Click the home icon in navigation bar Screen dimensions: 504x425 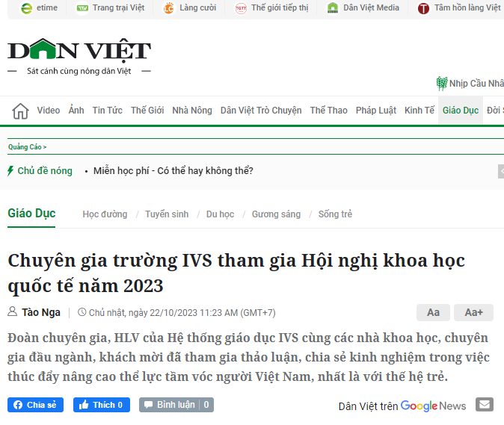(x=21, y=111)
